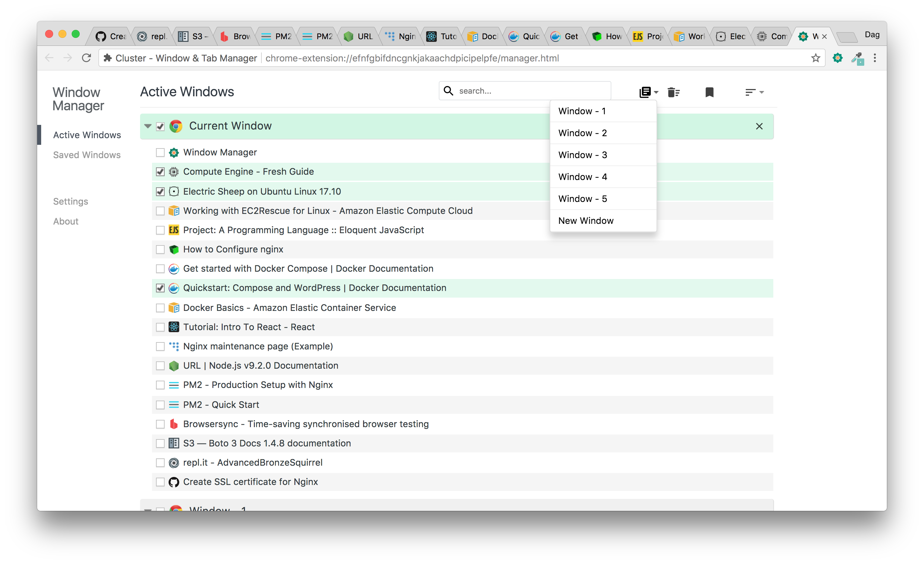Close the Current Window group with X
The image size is (924, 564).
point(759,127)
